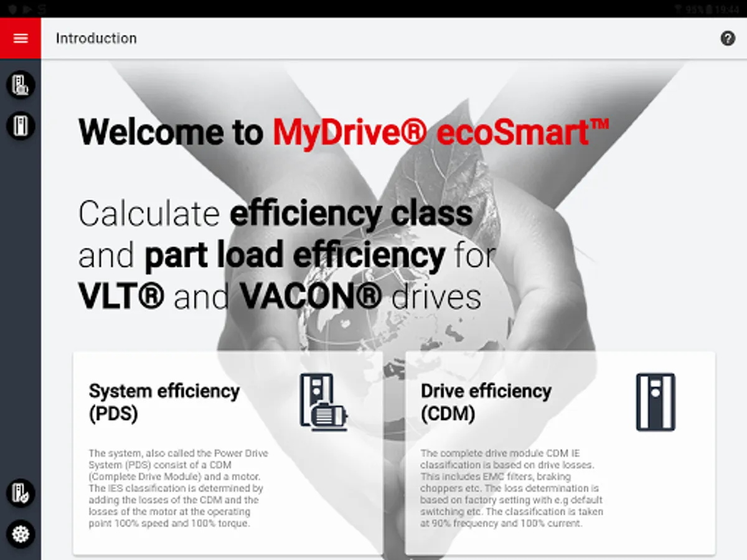This screenshot has height=560, width=747.
Task: Click drive cabinet icon in CDM card
Action: [655, 402]
